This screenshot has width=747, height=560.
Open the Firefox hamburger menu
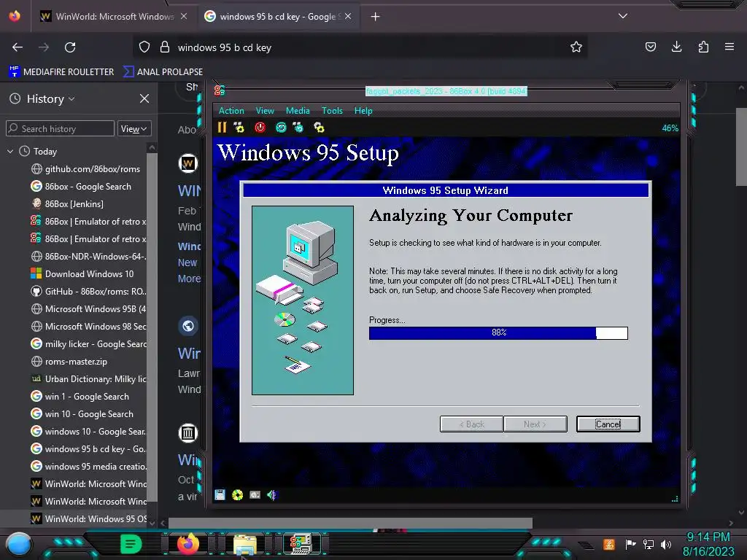click(x=729, y=47)
